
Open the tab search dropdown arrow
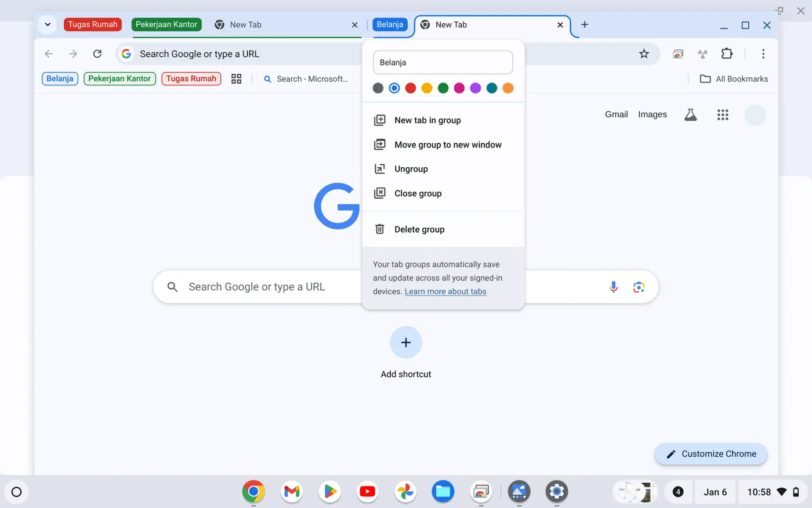click(48, 24)
